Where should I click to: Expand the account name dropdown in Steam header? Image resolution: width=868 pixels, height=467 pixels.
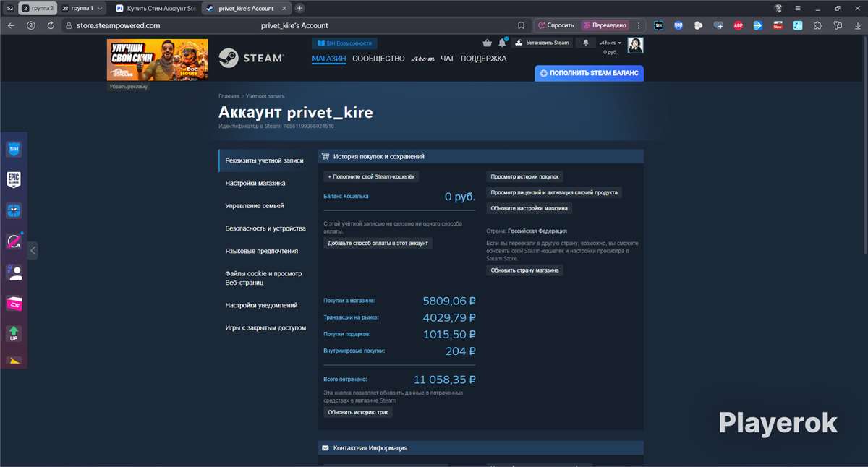[x=610, y=43]
